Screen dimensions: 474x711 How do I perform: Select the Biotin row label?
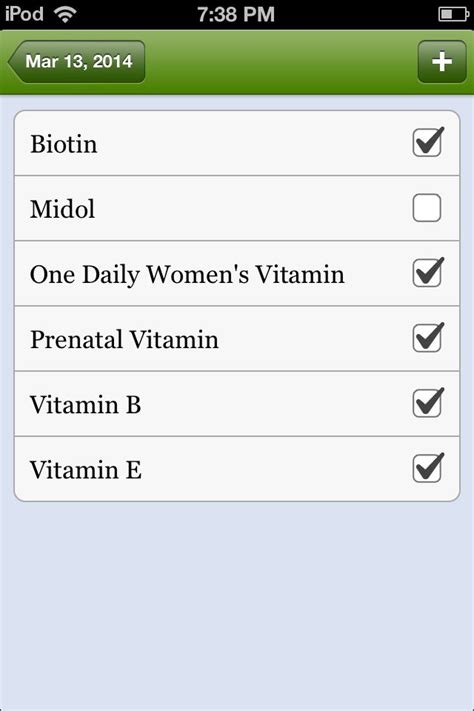coord(64,144)
